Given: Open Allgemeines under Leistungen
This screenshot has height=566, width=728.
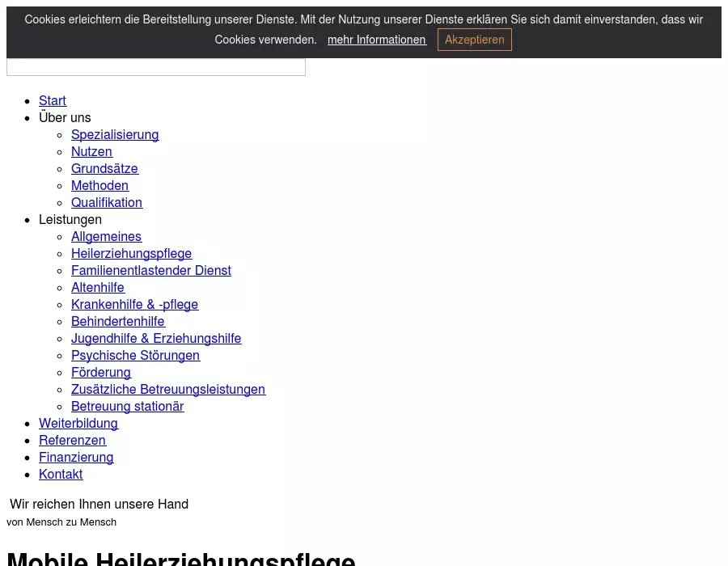Looking at the screenshot, I should pyautogui.click(x=106, y=236).
